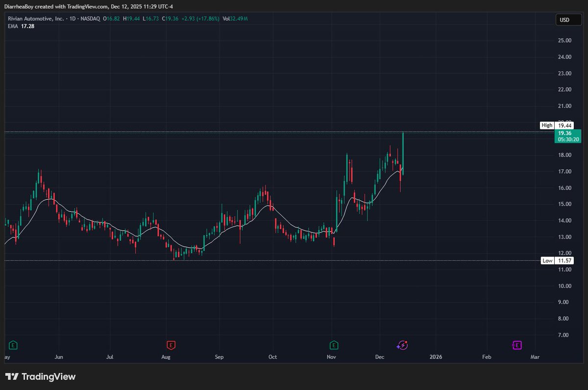The image size is (588, 390).
Task: Click the magenta upcoming earnings marker near Feb
Action: (x=517, y=345)
